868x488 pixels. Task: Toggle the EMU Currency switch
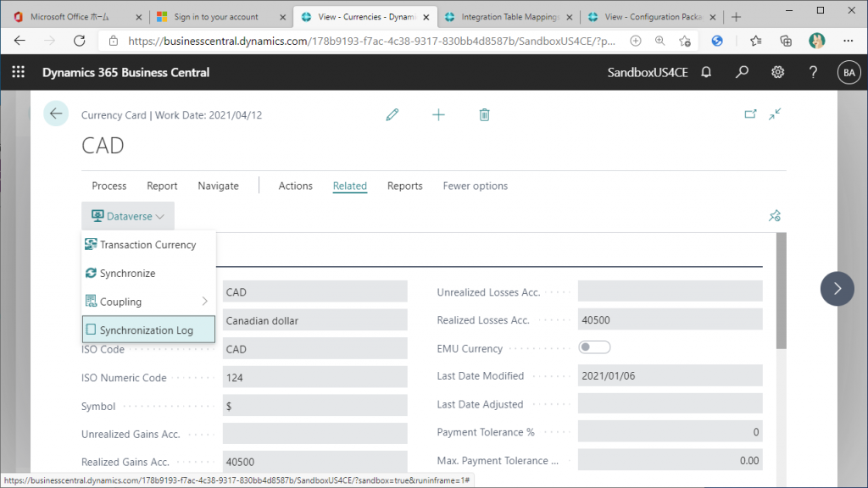point(594,347)
